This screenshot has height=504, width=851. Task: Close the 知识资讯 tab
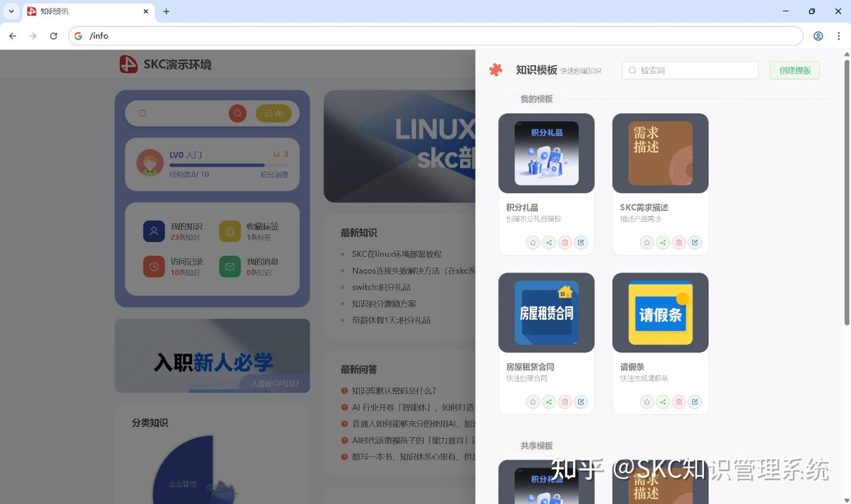tap(146, 11)
